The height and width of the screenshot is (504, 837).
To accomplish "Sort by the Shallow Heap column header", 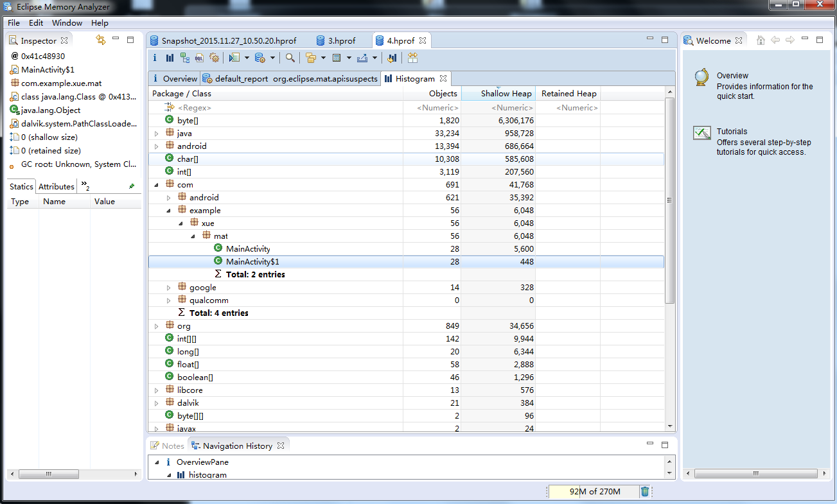I will pyautogui.click(x=498, y=94).
